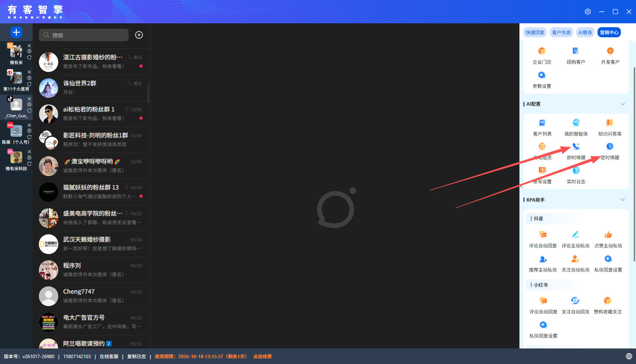Click the globe icon in status bar
636x364 pixels.
[x=629, y=356]
